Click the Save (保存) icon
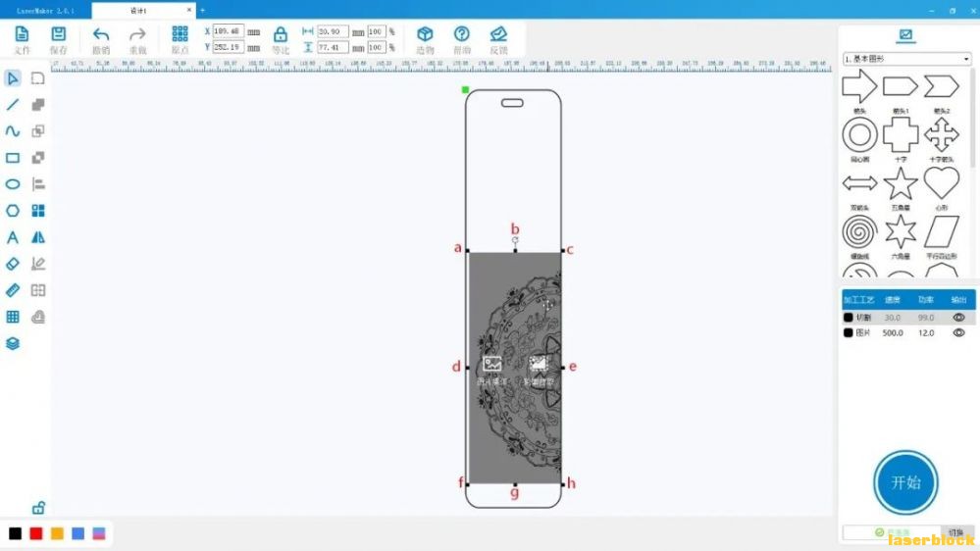Viewport: 980px width, 551px height. (x=58, y=34)
